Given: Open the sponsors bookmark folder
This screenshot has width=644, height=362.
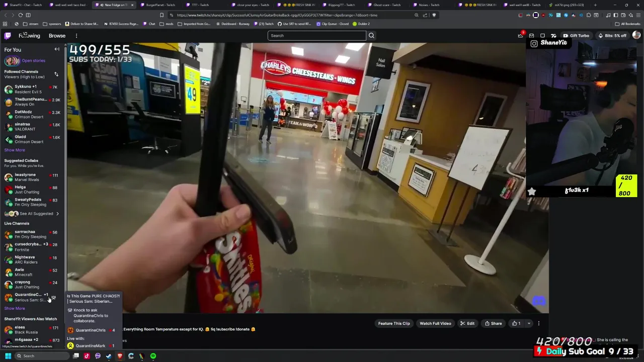Looking at the screenshot, I should pos(52,24).
